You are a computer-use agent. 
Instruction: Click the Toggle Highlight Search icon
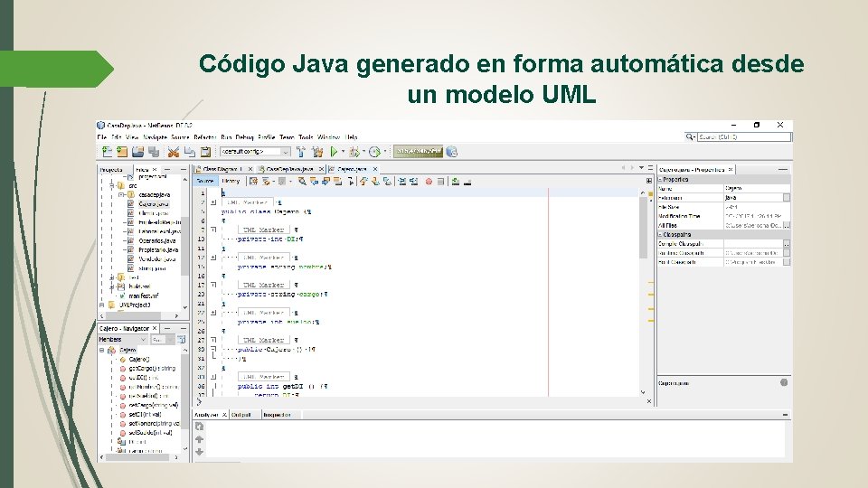point(337,181)
